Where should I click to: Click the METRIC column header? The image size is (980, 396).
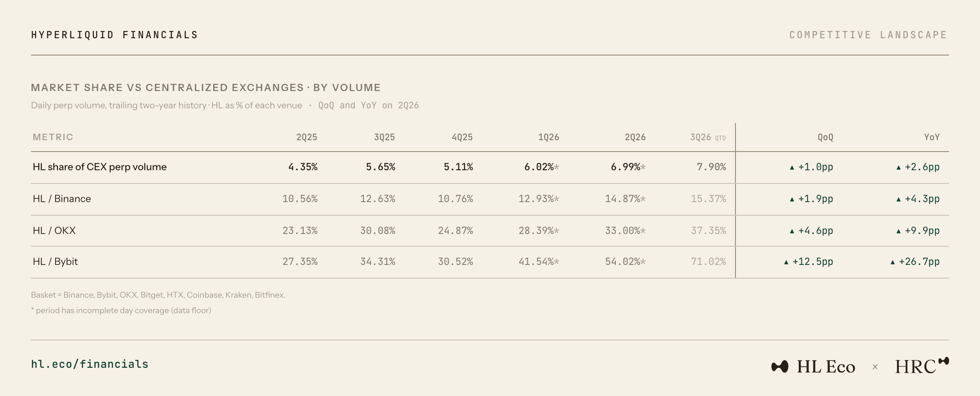[53, 137]
